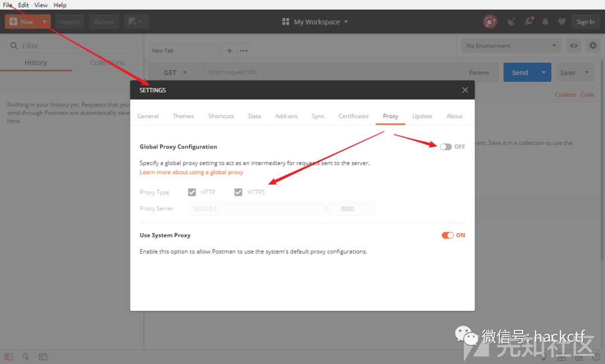Close the Settings dialog
This screenshot has height=364, width=605.
(465, 90)
